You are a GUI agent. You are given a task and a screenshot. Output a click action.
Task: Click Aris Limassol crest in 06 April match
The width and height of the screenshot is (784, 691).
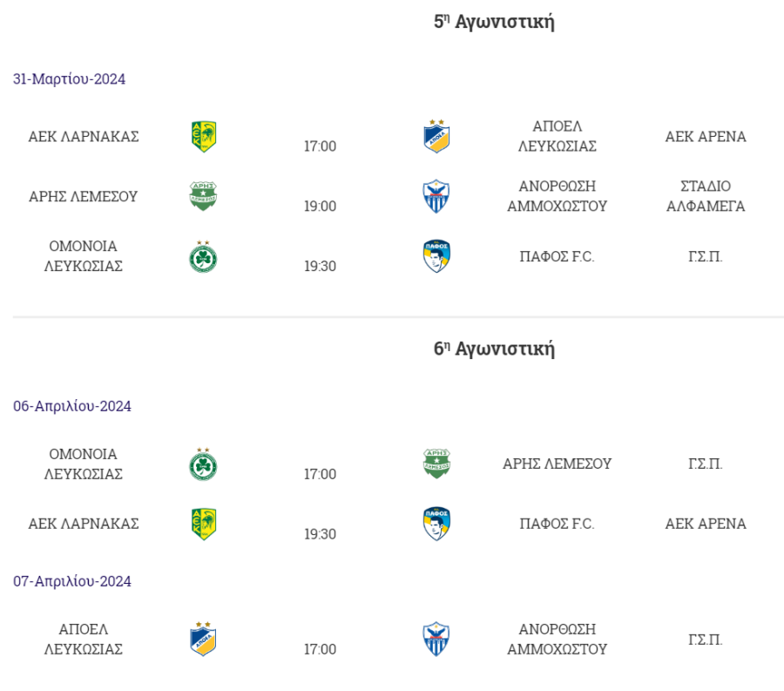tap(436, 464)
